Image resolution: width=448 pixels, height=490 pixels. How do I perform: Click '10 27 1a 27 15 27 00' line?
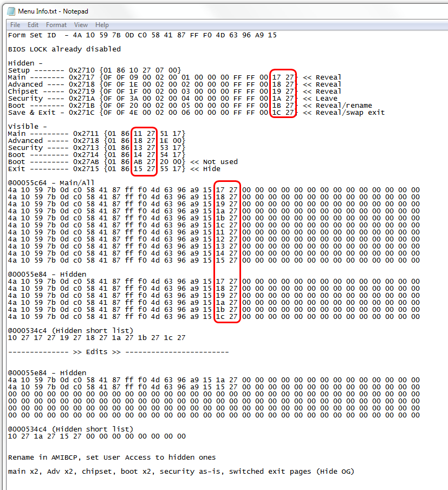click(x=96, y=436)
